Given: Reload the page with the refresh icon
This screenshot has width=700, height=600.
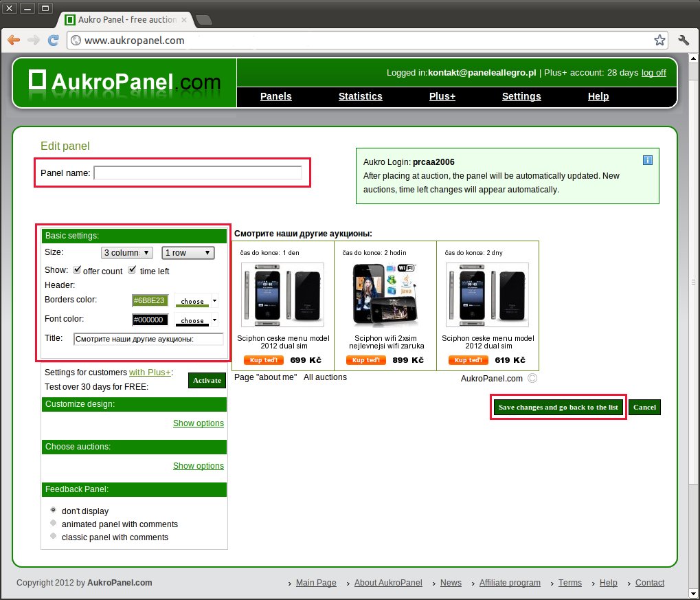Looking at the screenshot, I should (53, 41).
